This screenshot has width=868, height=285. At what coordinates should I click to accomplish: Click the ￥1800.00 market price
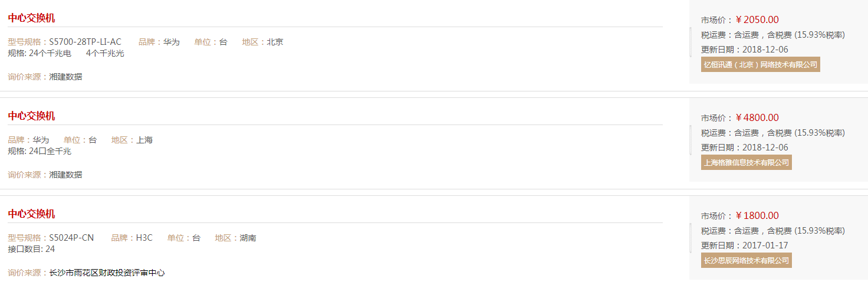coord(757,215)
